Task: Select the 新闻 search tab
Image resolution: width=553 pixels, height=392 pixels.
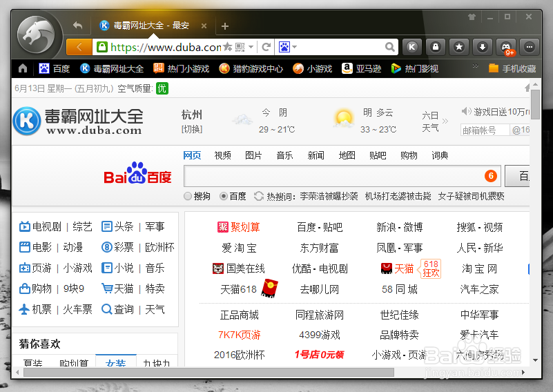Action: click(x=316, y=155)
